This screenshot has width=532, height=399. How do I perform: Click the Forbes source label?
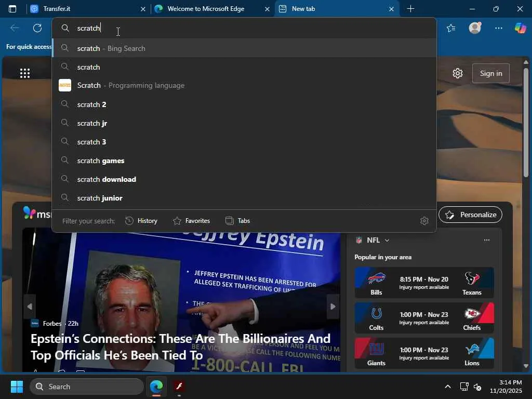coord(52,323)
